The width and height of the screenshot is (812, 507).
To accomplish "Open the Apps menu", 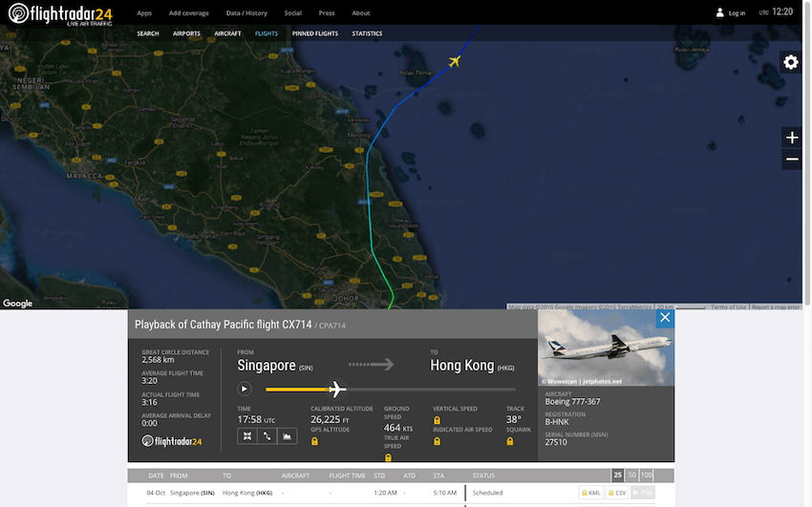I will coord(144,13).
